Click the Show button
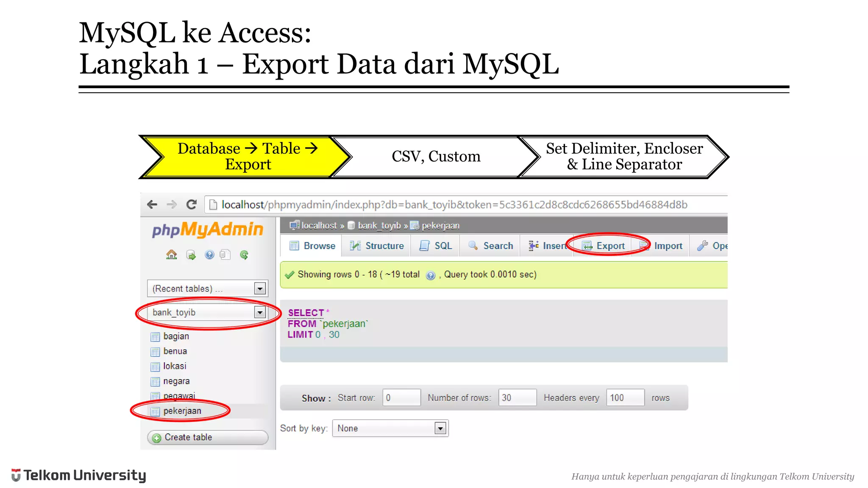 coord(316,398)
